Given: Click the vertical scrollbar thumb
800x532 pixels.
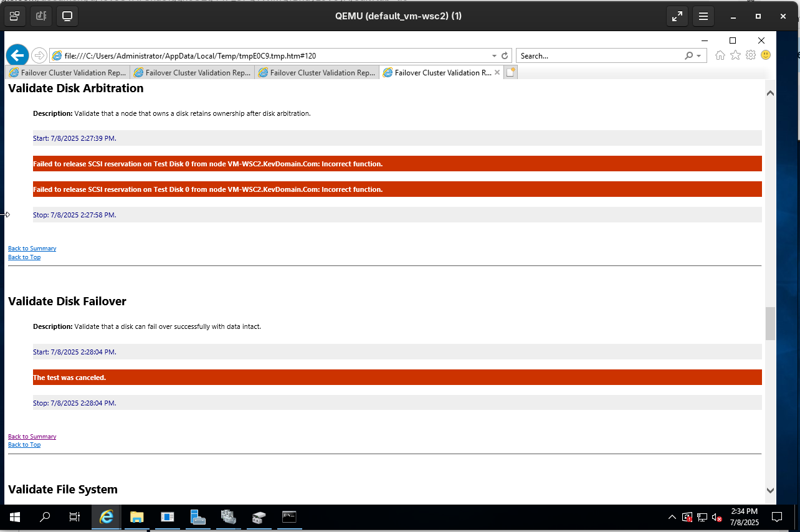Looking at the screenshot, I should pyautogui.click(x=771, y=323).
